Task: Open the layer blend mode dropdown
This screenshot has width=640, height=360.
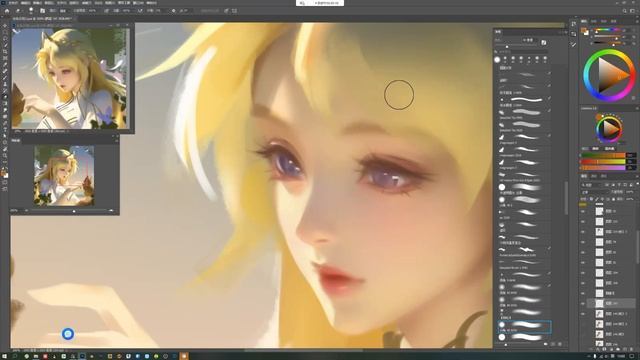Action: [x=594, y=192]
